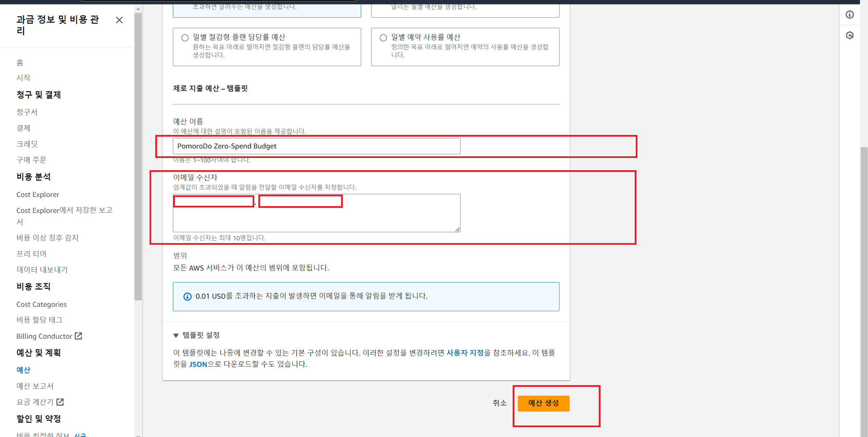Open Cost Explorer in sidebar
This screenshot has height=437, width=868.
tap(38, 195)
